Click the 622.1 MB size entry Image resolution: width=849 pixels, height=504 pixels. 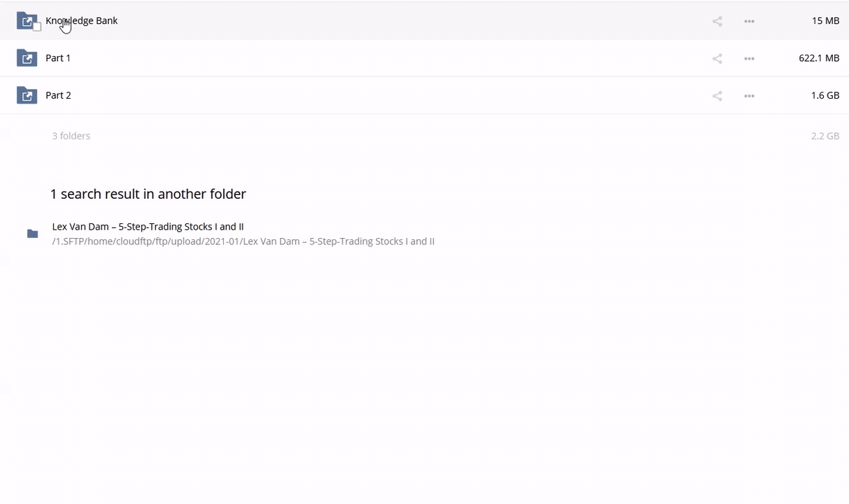click(x=818, y=58)
